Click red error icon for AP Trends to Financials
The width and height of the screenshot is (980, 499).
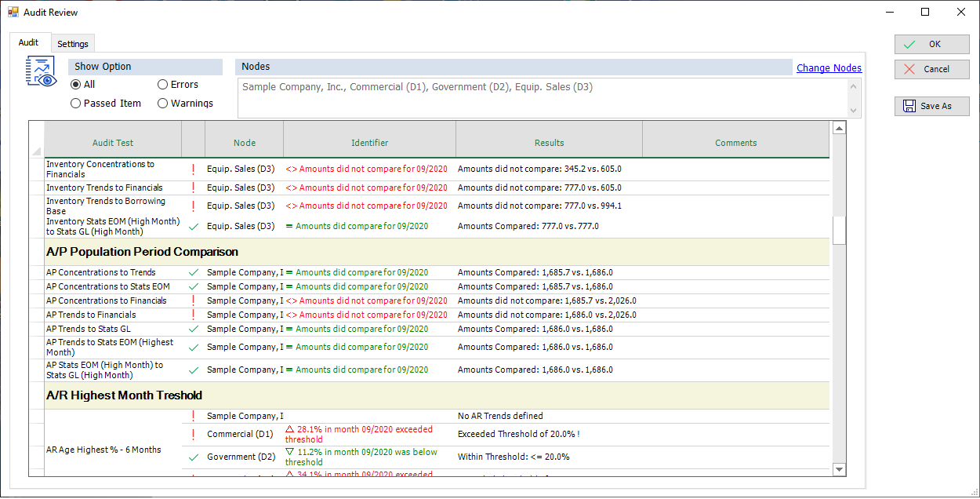pos(193,315)
